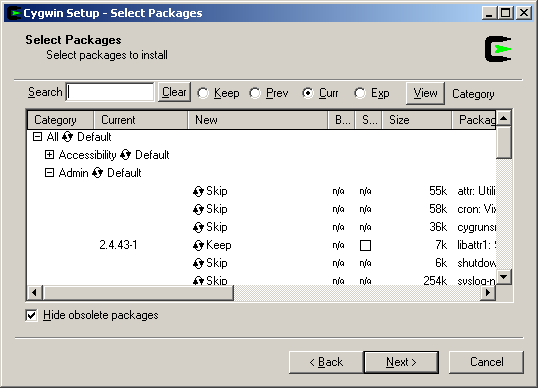Collapse the All root tree node
This screenshot has height=388, width=538.
[37, 137]
